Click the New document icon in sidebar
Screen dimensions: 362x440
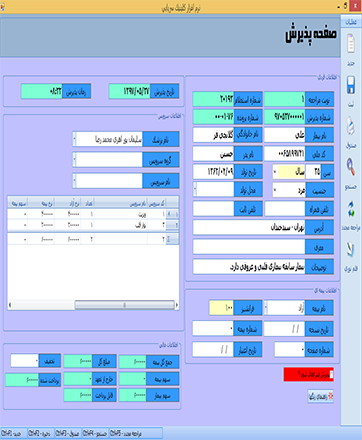351,44
